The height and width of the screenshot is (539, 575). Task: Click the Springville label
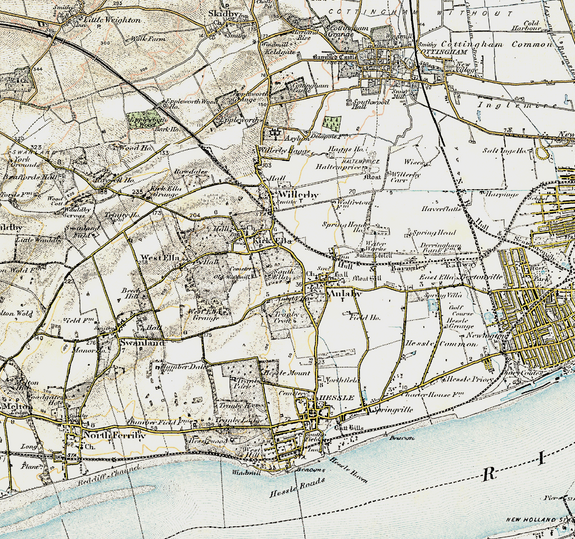pos(392,410)
